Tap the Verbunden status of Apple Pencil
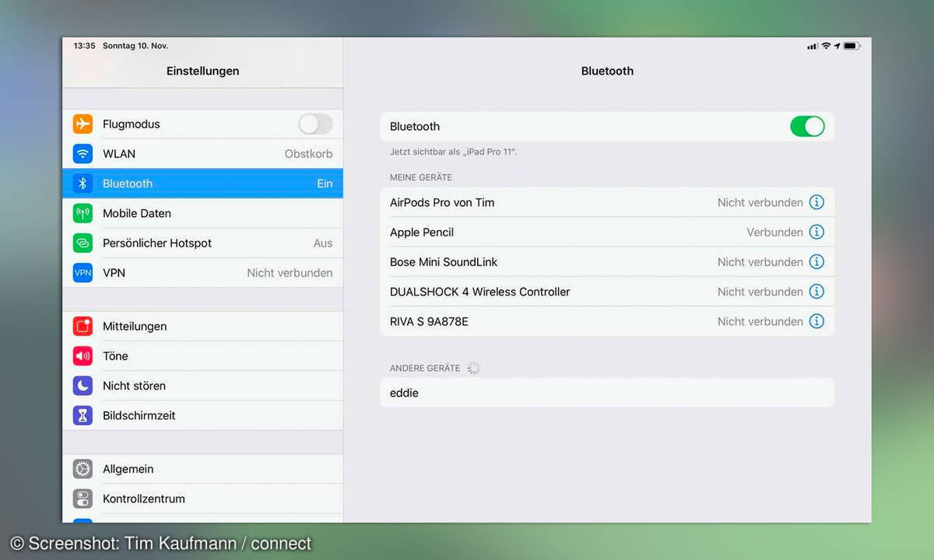Screen dimensions: 934x560 pos(775,232)
